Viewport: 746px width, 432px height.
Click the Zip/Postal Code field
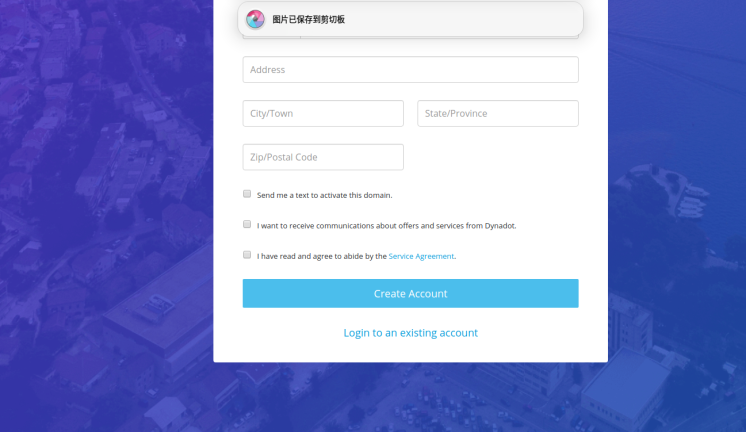[x=323, y=157]
